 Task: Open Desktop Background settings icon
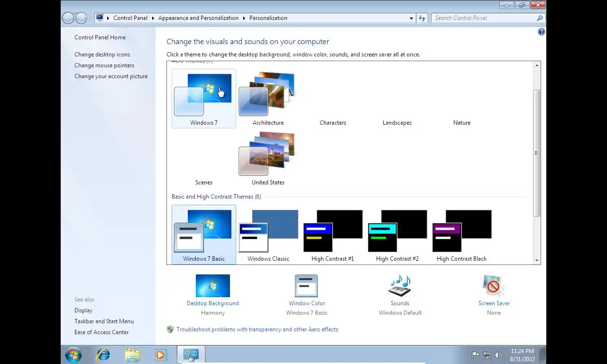pyautogui.click(x=213, y=286)
